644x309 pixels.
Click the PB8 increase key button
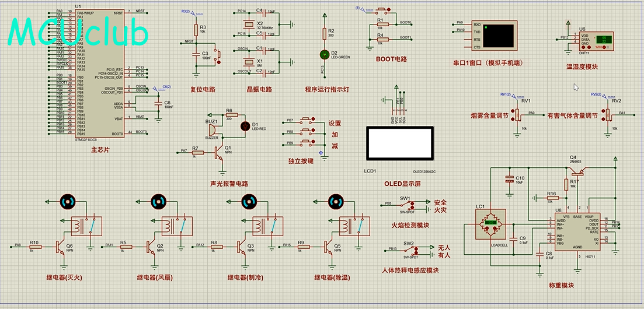(x=307, y=131)
